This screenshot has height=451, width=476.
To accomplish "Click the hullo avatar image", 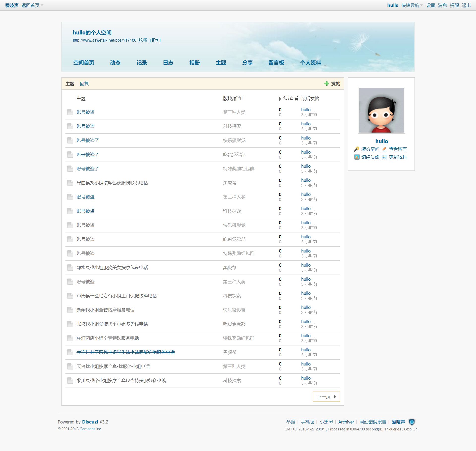I will click(x=382, y=110).
